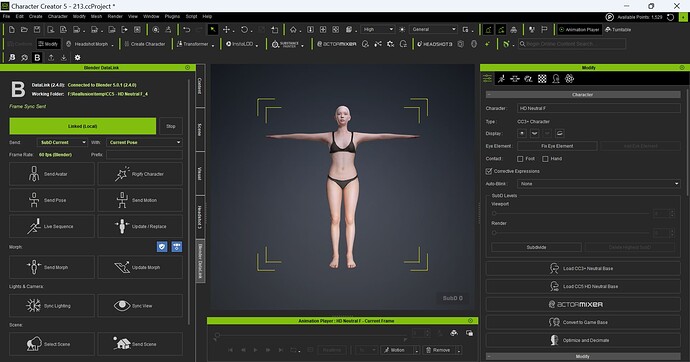Open the Render menu

click(x=115, y=16)
